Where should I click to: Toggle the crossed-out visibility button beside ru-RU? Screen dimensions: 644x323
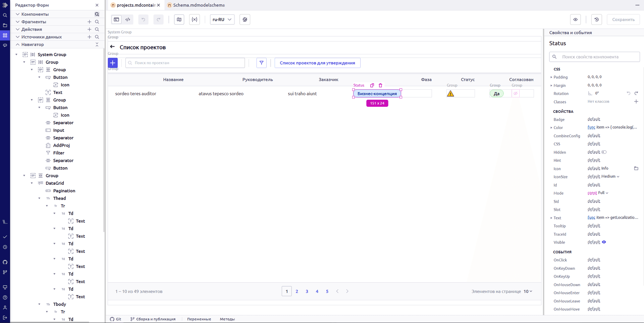coord(245,19)
